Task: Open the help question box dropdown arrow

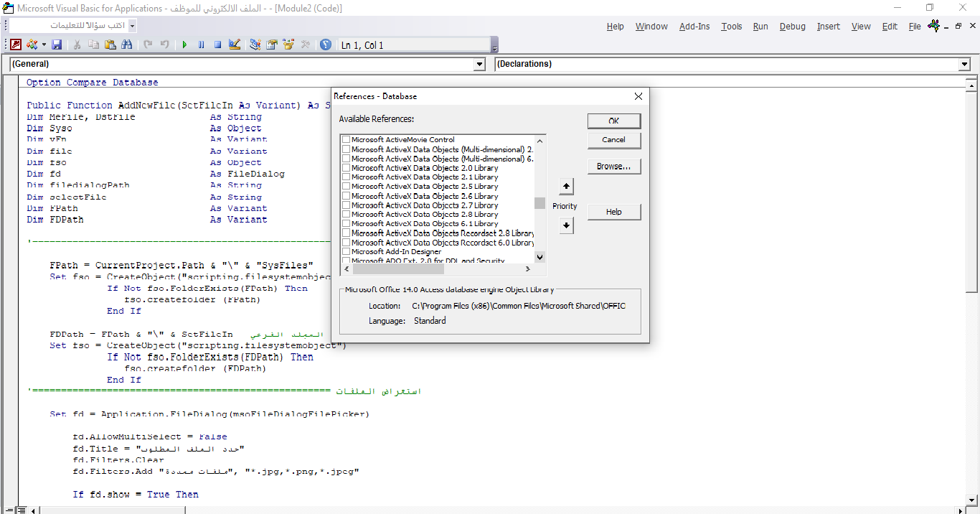Action: pos(132,26)
